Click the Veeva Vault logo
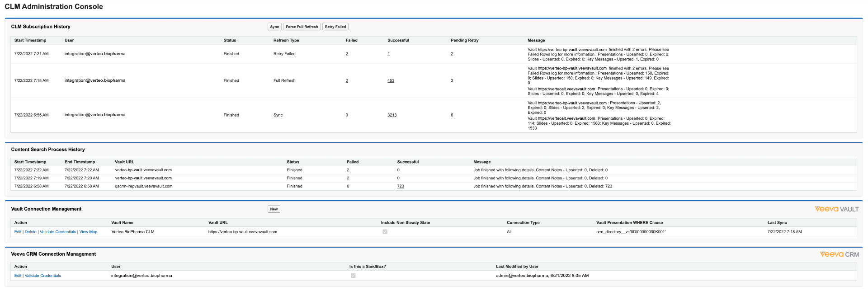The image size is (868, 291). pos(836,209)
